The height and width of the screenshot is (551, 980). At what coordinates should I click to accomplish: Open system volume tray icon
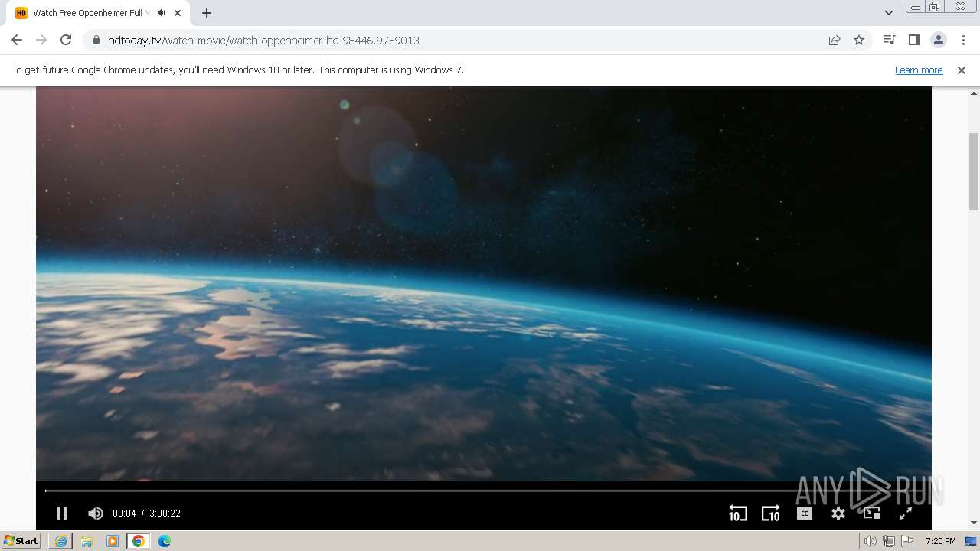pyautogui.click(x=871, y=541)
